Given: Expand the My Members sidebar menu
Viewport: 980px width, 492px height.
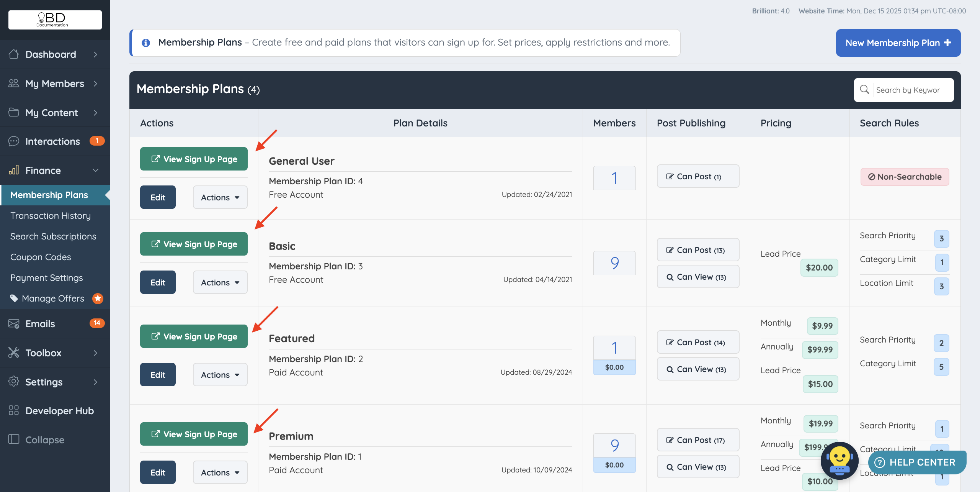Looking at the screenshot, I should [x=95, y=84].
